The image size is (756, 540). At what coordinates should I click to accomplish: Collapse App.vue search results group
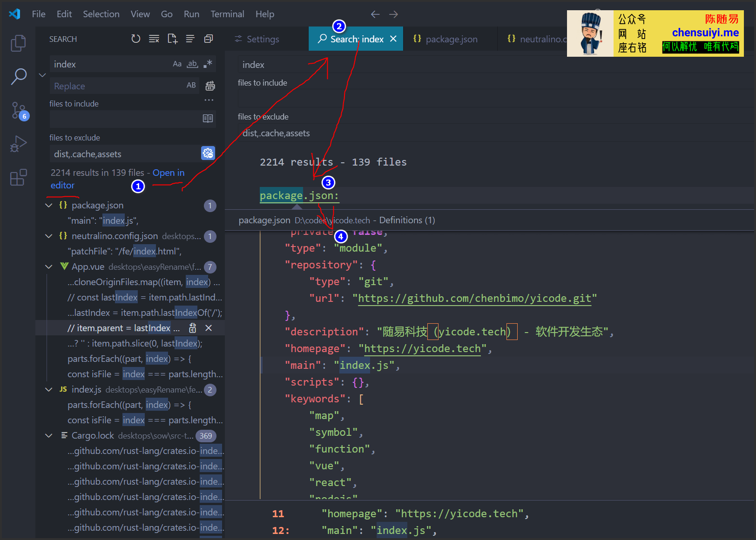coord(48,267)
